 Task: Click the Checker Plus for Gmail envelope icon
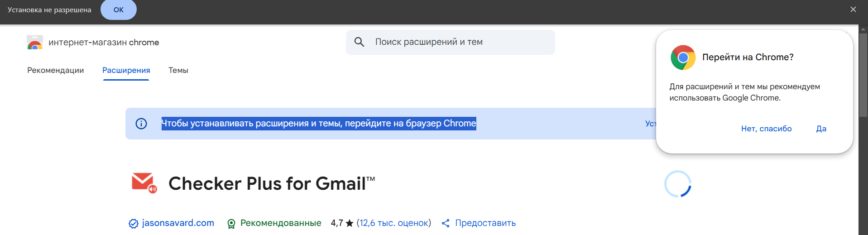pos(144,182)
